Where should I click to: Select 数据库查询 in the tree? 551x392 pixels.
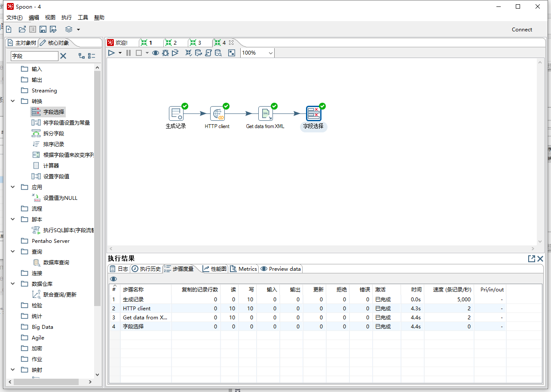tap(51, 263)
